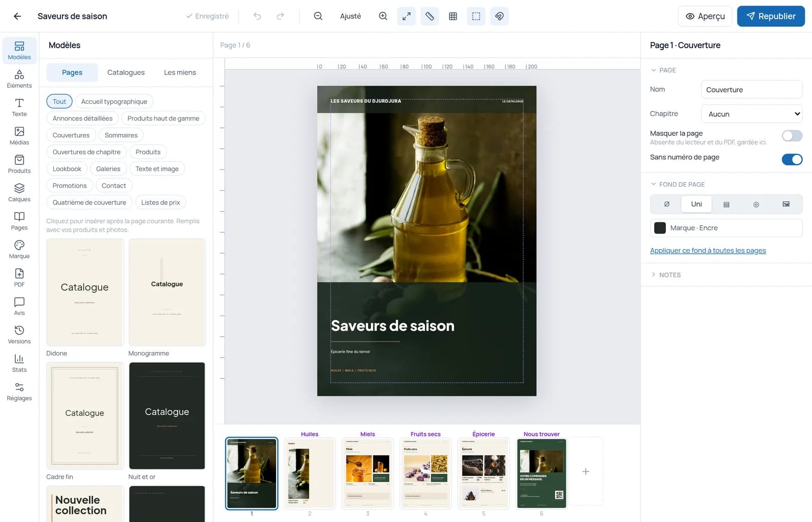Open the Chapitre dropdown showing Aucun
The height and width of the screenshot is (522, 812).
752,114
